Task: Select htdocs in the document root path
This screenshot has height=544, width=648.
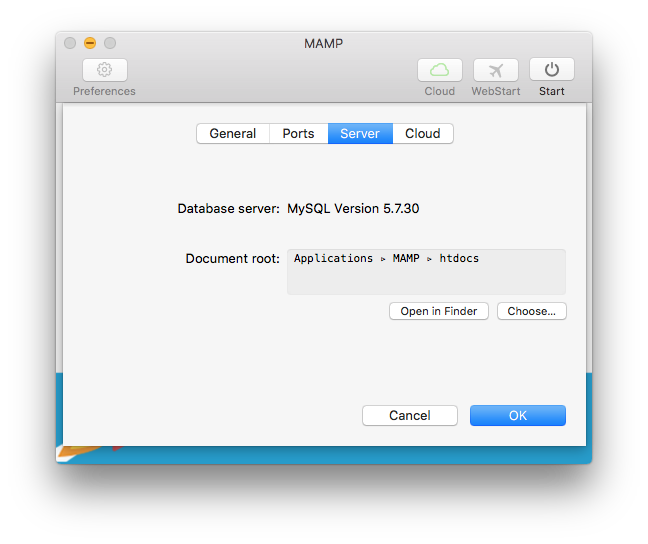Action: pos(459,258)
